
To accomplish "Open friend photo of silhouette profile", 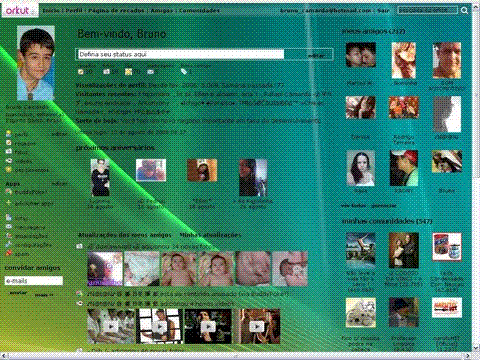I will point(447,114).
